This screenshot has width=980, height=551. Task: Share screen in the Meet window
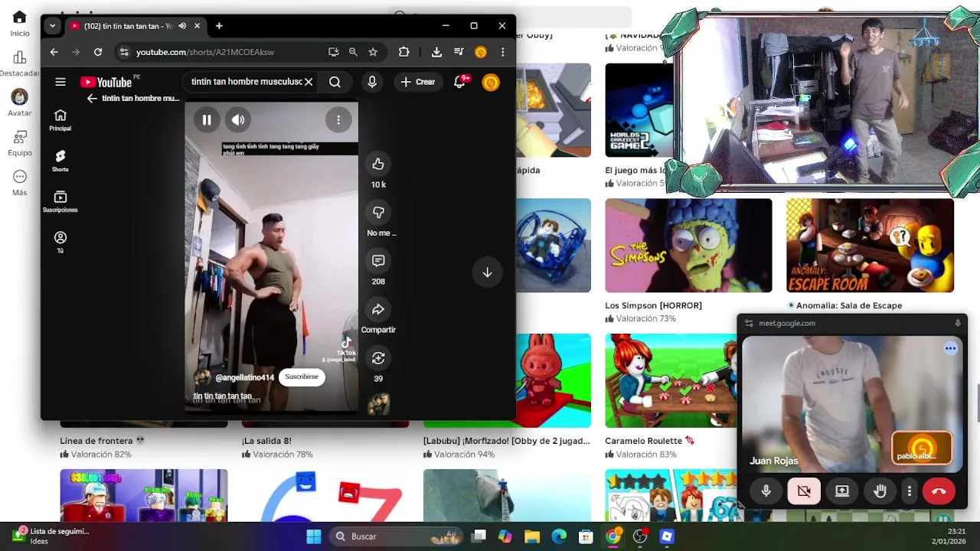coord(842,491)
